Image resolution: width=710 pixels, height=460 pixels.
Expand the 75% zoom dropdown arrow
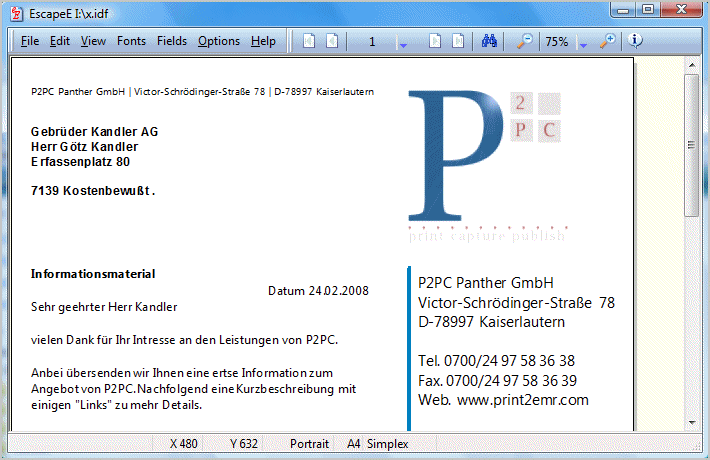point(583,45)
